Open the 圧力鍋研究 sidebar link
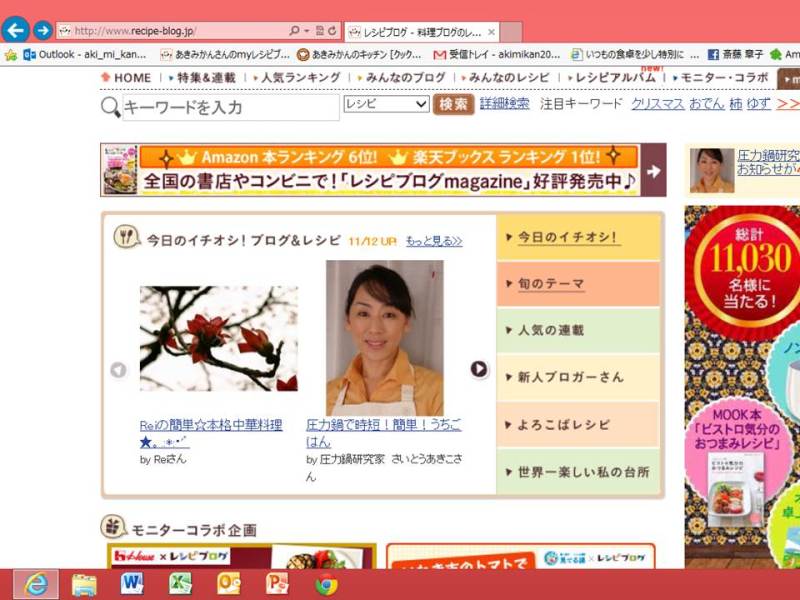The height and width of the screenshot is (600, 800). 768,162
